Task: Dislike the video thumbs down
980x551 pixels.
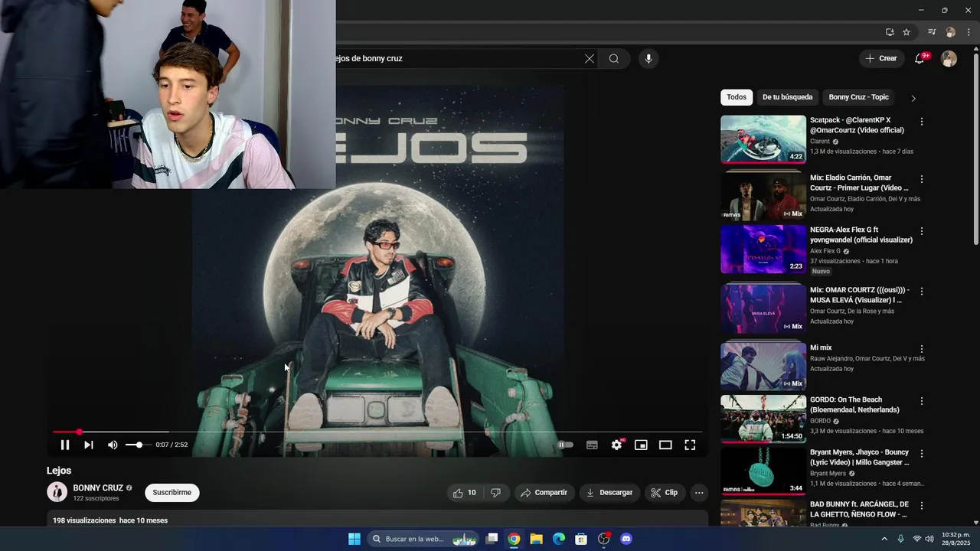Action: tap(495, 493)
